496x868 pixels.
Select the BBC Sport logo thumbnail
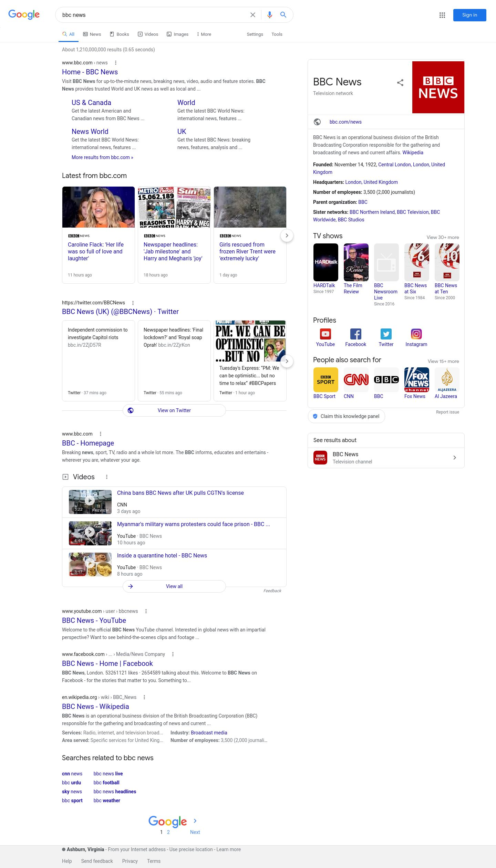point(326,380)
